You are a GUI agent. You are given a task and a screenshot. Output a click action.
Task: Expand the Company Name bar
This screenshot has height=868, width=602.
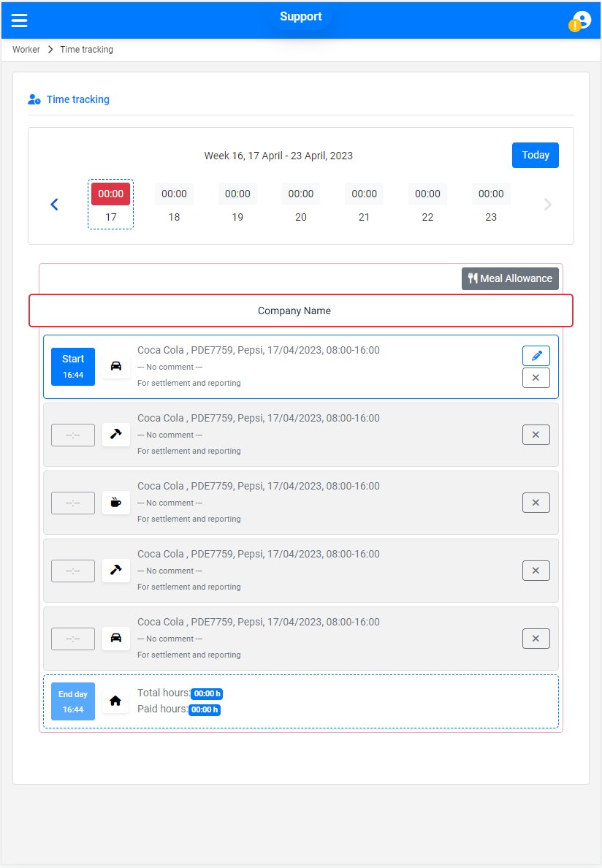pos(301,311)
